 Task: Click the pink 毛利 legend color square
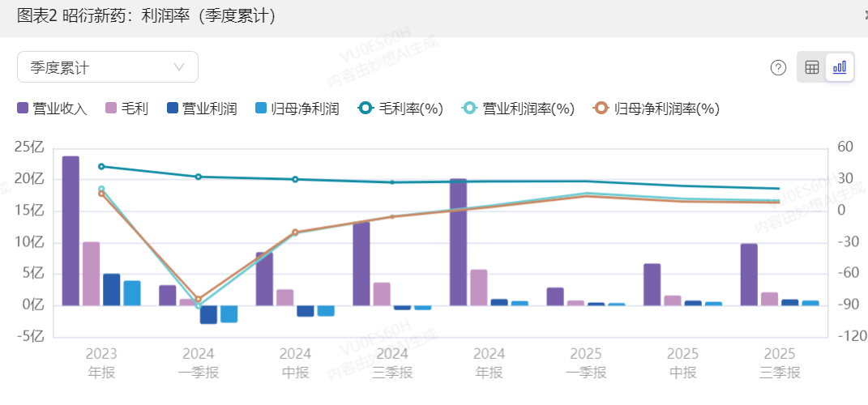click(111, 108)
